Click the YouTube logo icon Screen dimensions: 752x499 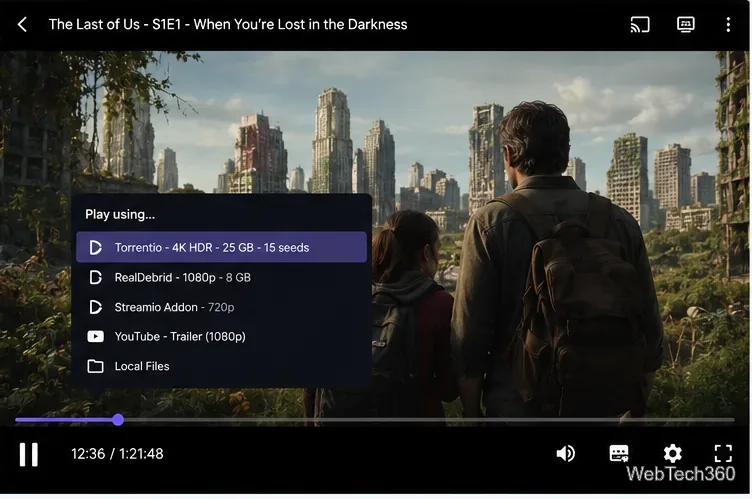coord(95,336)
